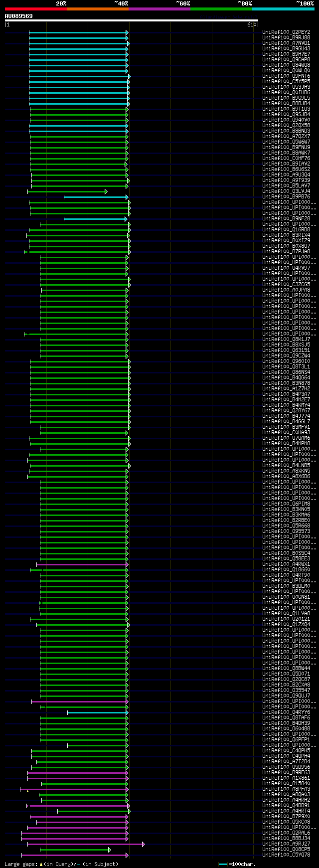Click the query end position label 610
The width and height of the screenshot is (319, 868).
point(252,24)
